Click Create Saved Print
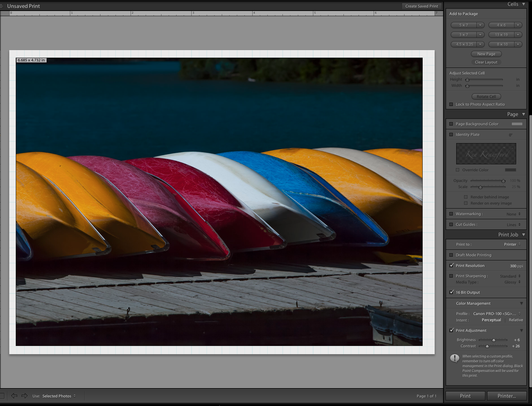The width and height of the screenshot is (532, 406). point(421,6)
